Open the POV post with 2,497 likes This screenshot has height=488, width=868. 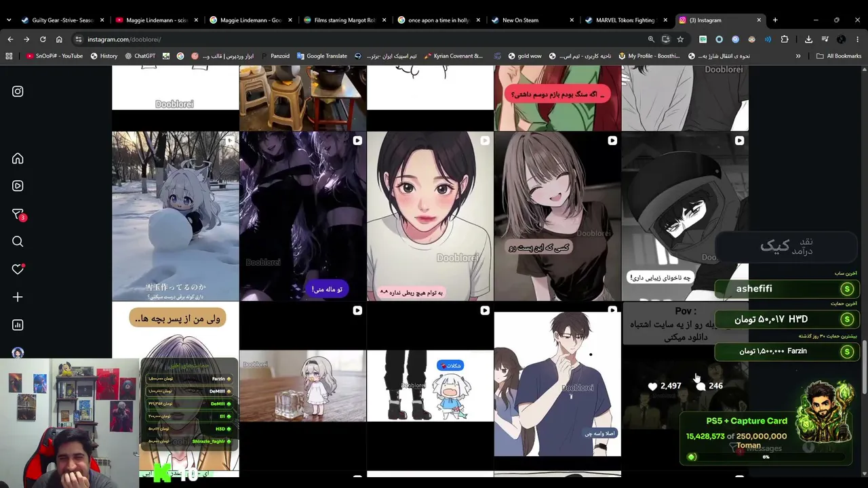click(685, 386)
